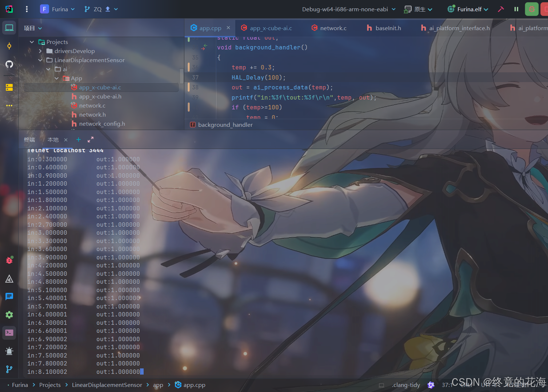This screenshot has width=548, height=392.
Task: Select app_x-cube-ai.h in project tree
Action: pos(100,97)
